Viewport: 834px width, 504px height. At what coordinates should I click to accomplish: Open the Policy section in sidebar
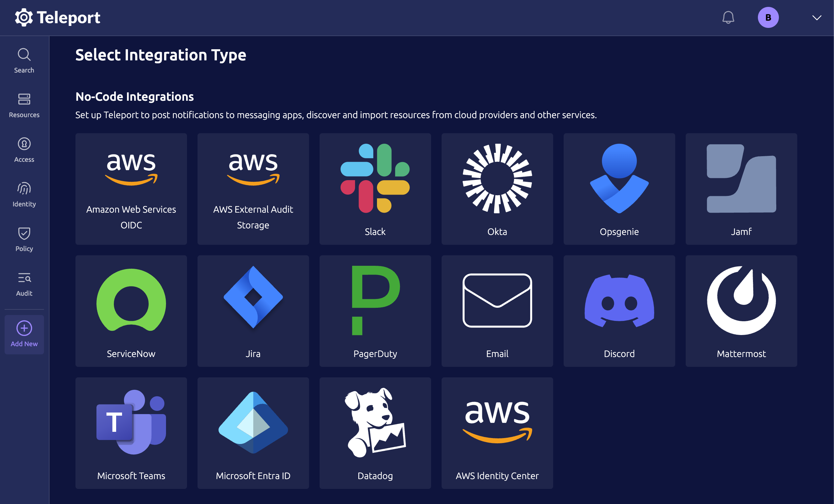point(24,239)
